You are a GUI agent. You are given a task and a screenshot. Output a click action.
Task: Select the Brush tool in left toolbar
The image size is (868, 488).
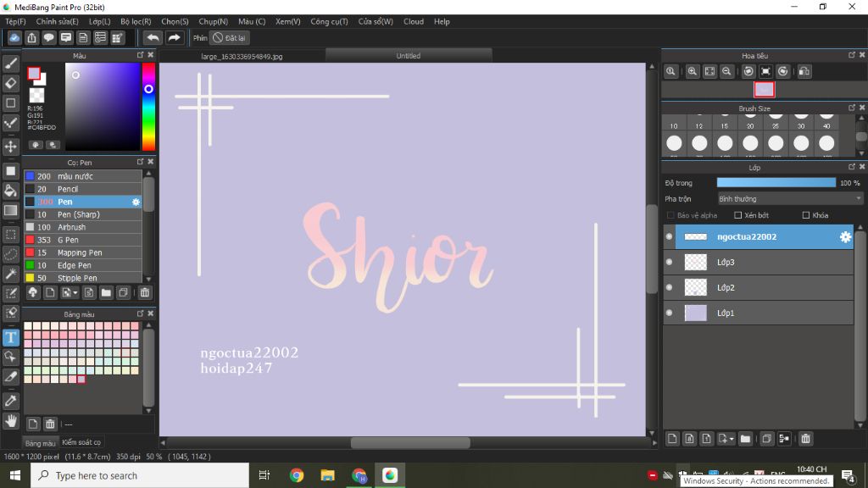coord(10,64)
